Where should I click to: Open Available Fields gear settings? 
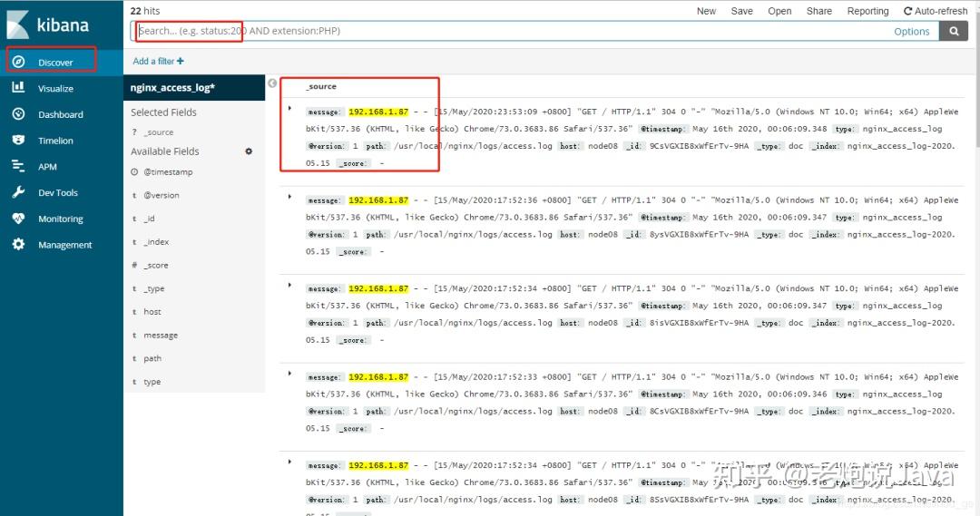point(249,151)
